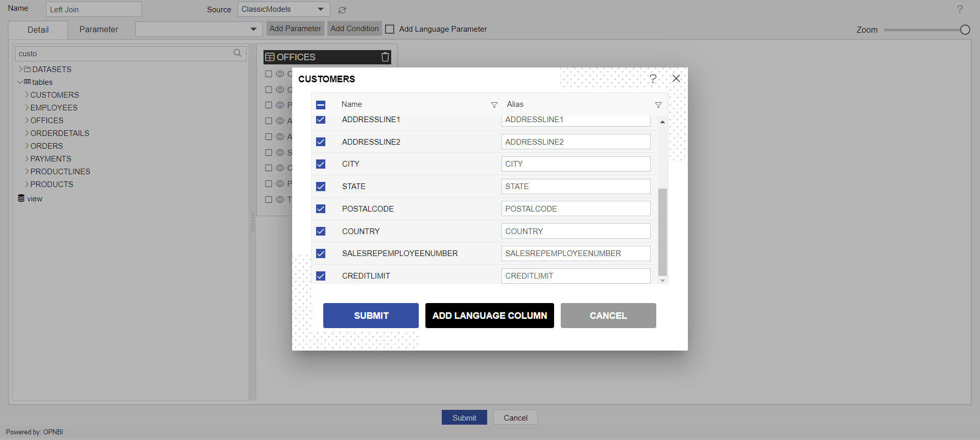The width and height of the screenshot is (980, 440).
Task: Delete the OFFICES table with trash icon
Action: point(386,57)
